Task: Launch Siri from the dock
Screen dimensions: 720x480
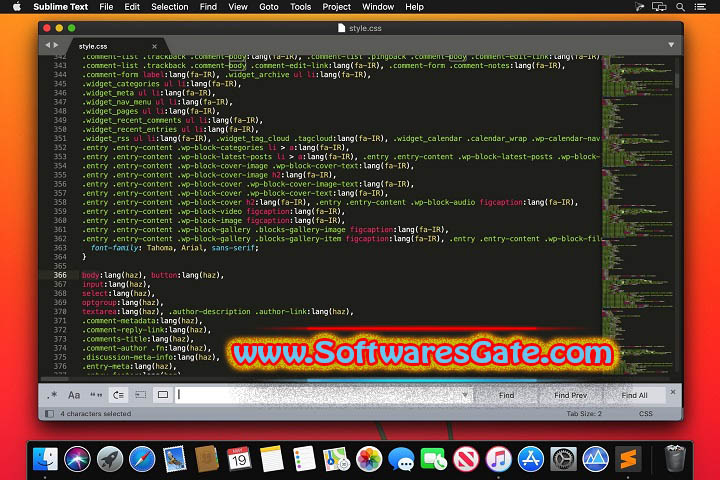Action: pos(77,459)
